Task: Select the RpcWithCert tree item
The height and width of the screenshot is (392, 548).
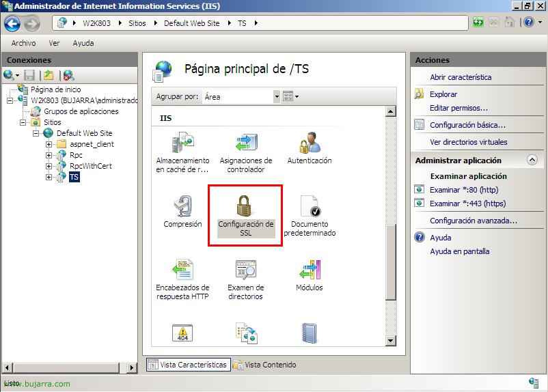Action: 90,166
